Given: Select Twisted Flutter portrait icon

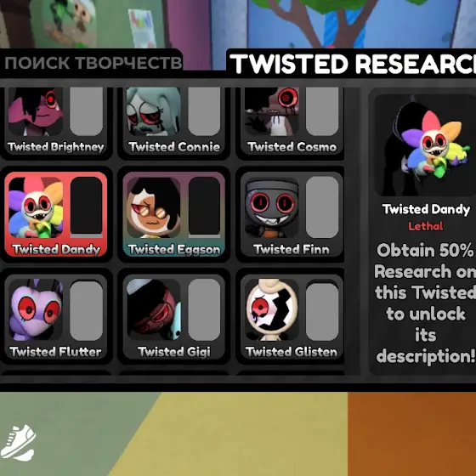Looking at the screenshot, I should pyautogui.click(x=36, y=309).
